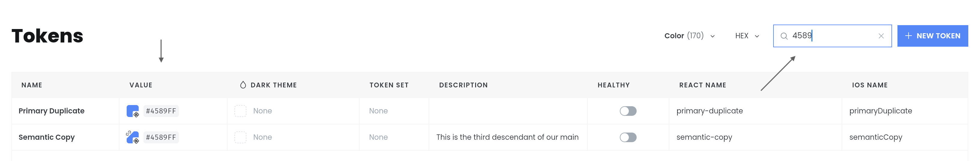Click the droplet icon beside Dark Theme

(243, 85)
